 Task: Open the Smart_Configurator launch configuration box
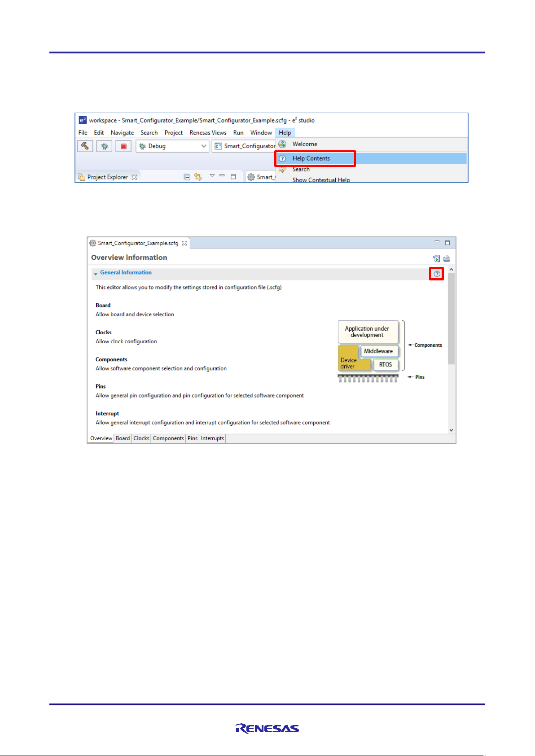(244, 146)
